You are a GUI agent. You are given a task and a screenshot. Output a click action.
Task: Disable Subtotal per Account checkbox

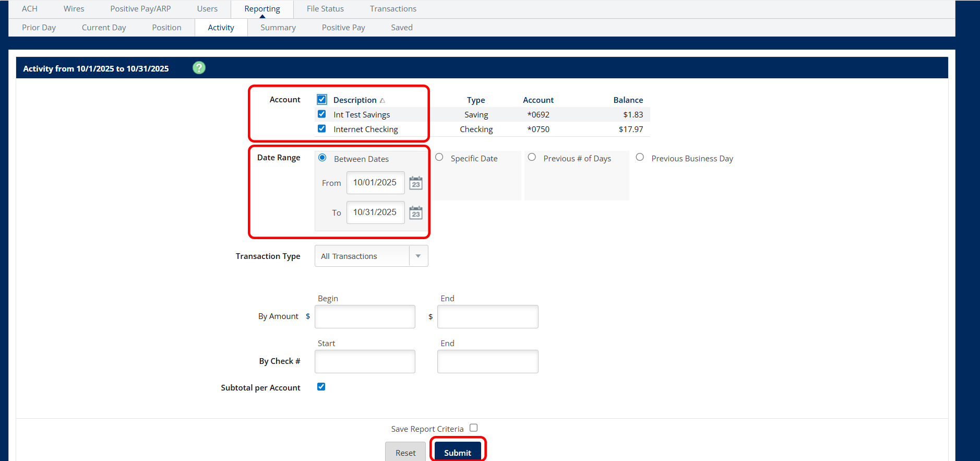pos(321,387)
